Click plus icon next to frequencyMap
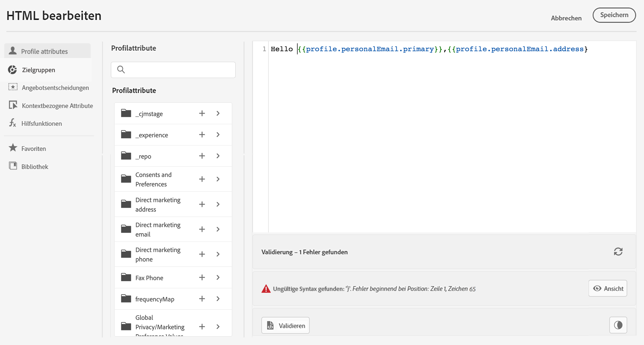The height and width of the screenshot is (345, 644). click(x=202, y=299)
